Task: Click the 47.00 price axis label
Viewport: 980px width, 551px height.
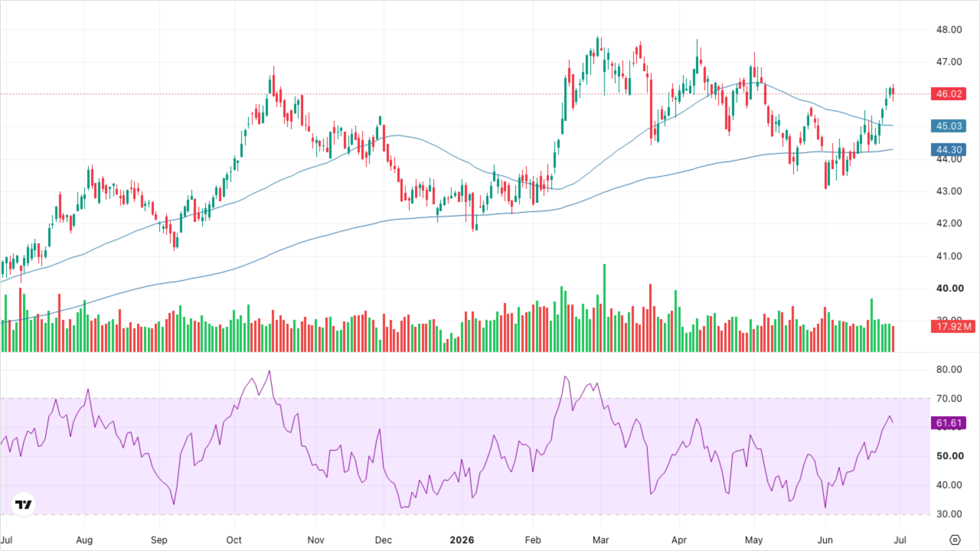Action: click(x=949, y=62)
